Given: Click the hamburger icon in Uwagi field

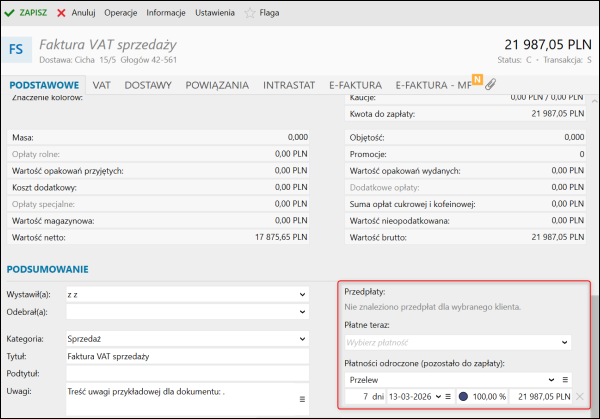Looking at the screenshot, I should point(302,400).
